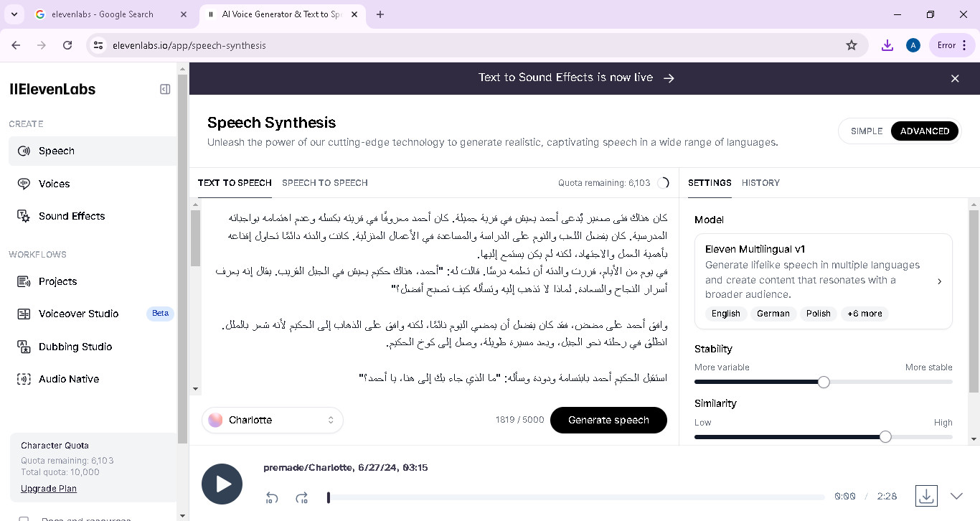Collapse the audio player chevron

956,496
